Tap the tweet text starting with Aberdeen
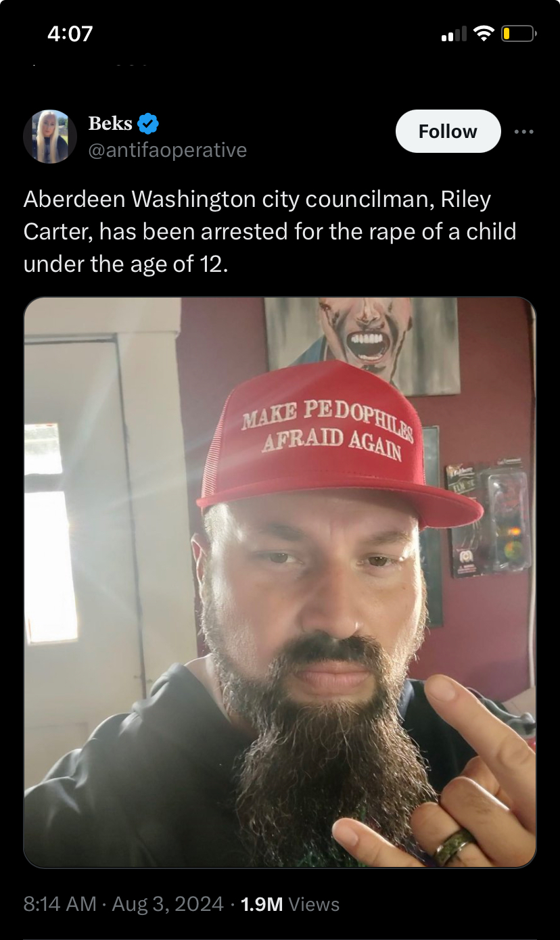 tap(270, 231)
